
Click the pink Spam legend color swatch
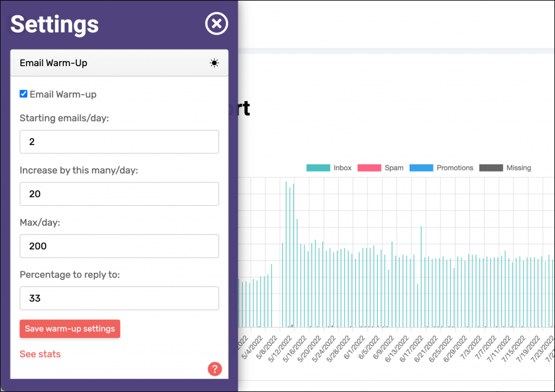pos(370,168)
